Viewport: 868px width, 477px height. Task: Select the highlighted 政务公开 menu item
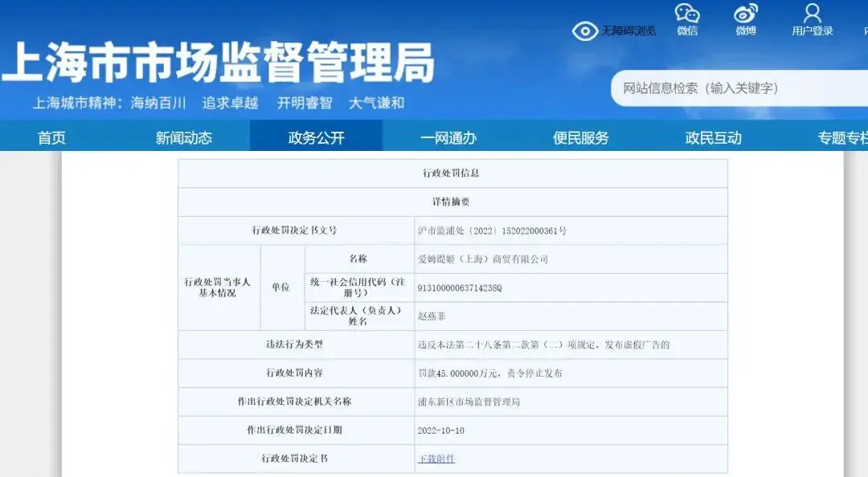pyautogui.click(x=317, y=137)
